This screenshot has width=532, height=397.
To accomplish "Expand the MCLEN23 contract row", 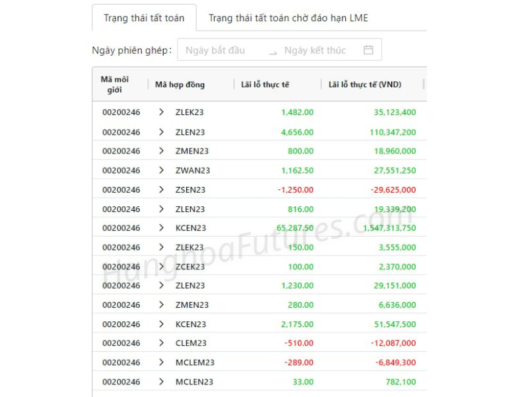I will (x=161, y=382).
